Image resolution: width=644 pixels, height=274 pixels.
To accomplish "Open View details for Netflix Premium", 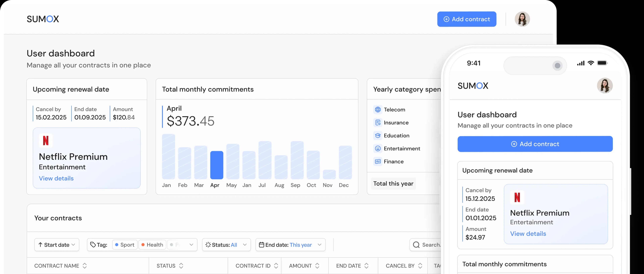I will 56,178.
